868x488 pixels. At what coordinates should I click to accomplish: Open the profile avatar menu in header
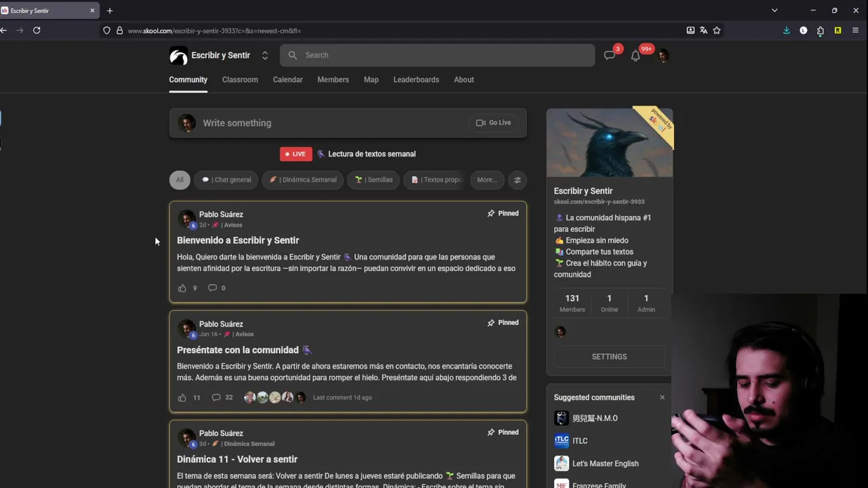tap(663, 56)
